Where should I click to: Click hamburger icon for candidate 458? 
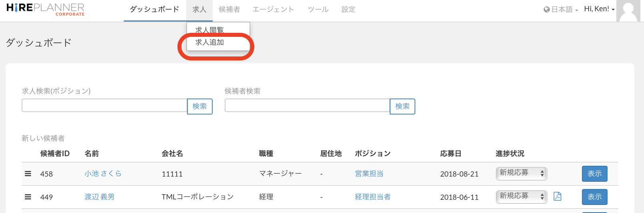click(x=28, y=174)
